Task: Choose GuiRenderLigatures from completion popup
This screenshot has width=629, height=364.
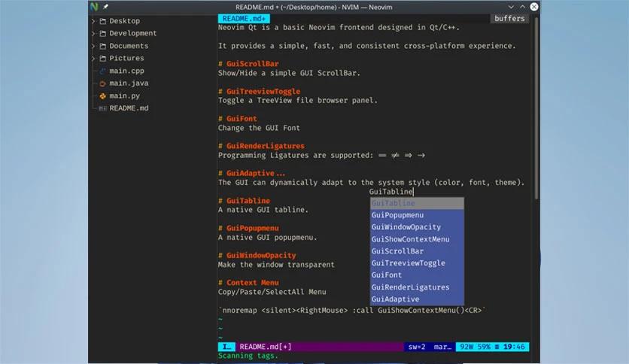Action: 417,287
